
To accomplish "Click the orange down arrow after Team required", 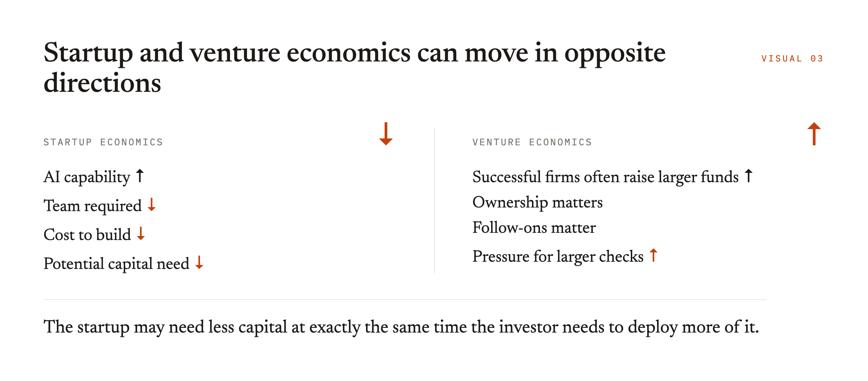I will coord(152,205).
